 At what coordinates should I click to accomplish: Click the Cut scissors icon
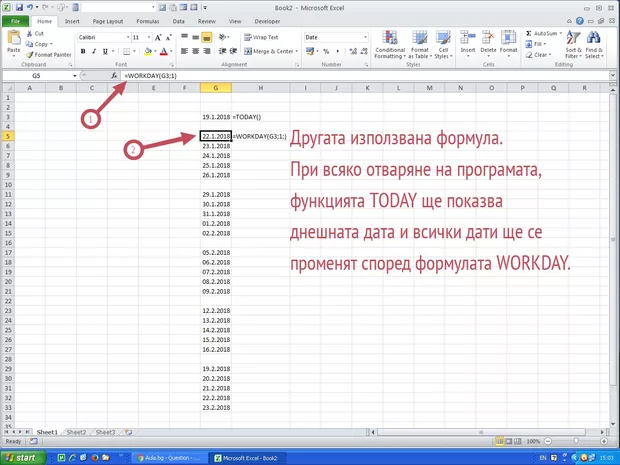coord(29,34)
